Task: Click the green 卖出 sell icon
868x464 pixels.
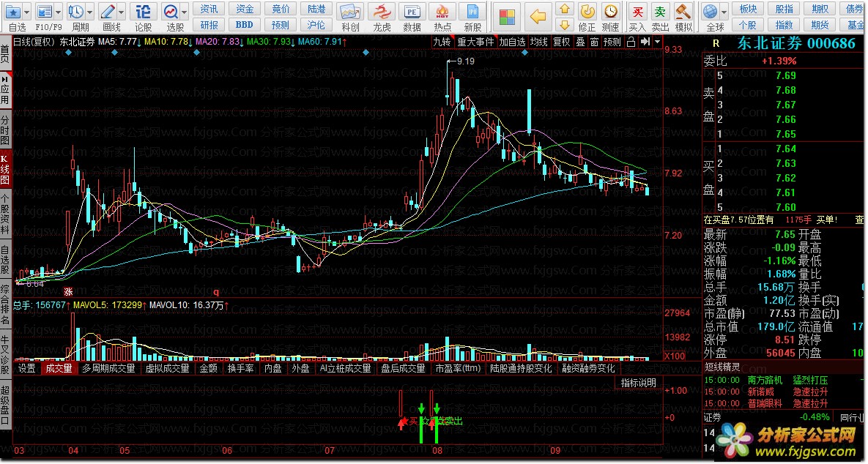Action: click(660, 12)
